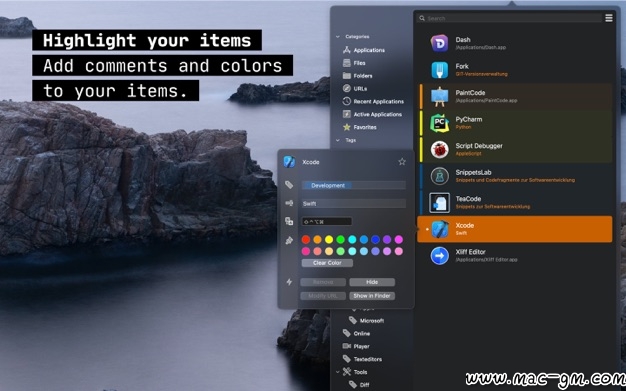This screenshot has height=391, width=626.
Task: Toggle the favorite star for Xcode
Action: [x=402, y=162]
